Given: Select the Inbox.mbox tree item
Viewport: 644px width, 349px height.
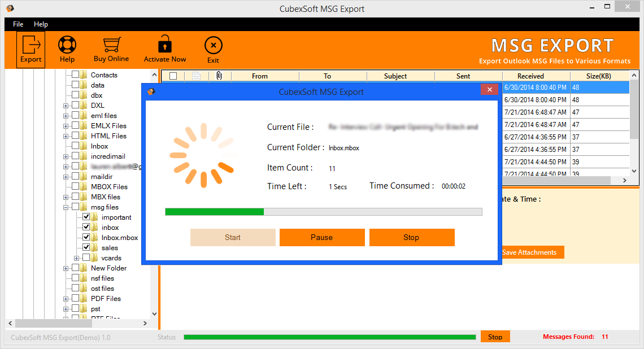Looking at the screenshot, I should click(120, 237).
